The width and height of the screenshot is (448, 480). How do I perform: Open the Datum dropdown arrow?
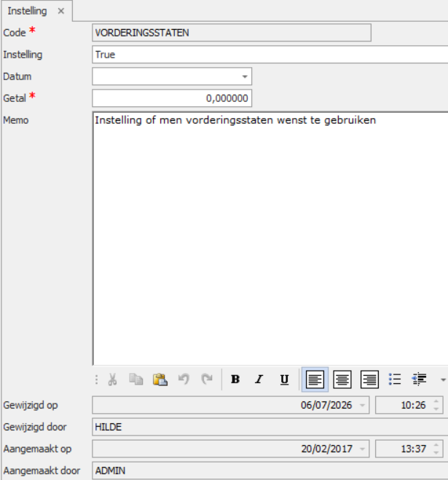(245, 76)
